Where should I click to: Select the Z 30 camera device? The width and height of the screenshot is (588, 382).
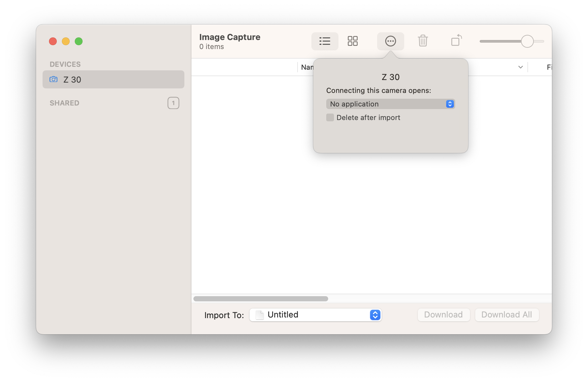coord(113,79)
